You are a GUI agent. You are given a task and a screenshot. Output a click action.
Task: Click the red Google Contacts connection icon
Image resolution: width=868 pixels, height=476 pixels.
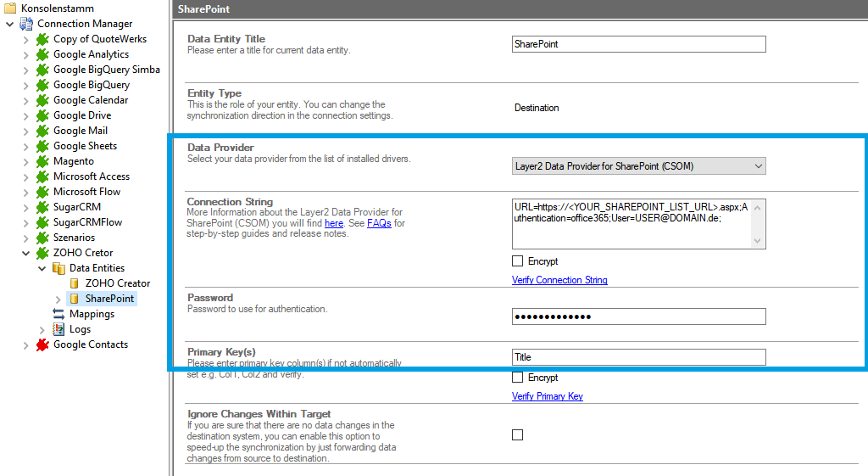tap(42, 344)
